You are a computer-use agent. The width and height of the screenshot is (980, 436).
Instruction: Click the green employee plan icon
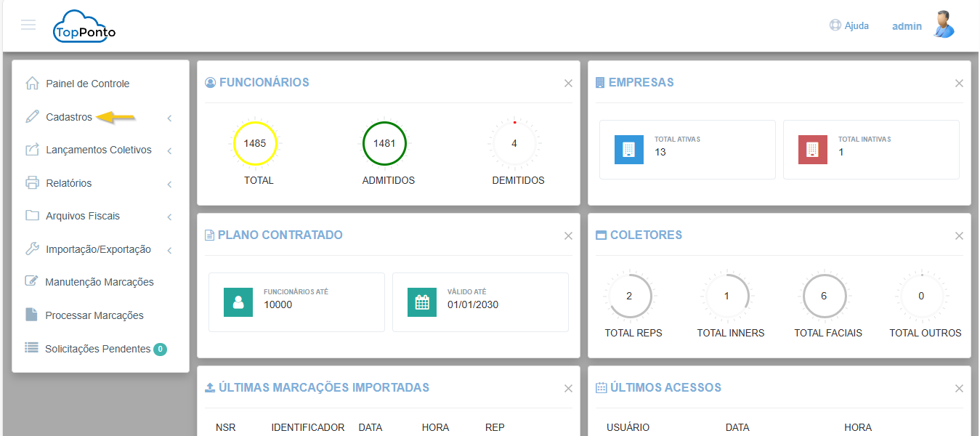click(x=238, y=302)
